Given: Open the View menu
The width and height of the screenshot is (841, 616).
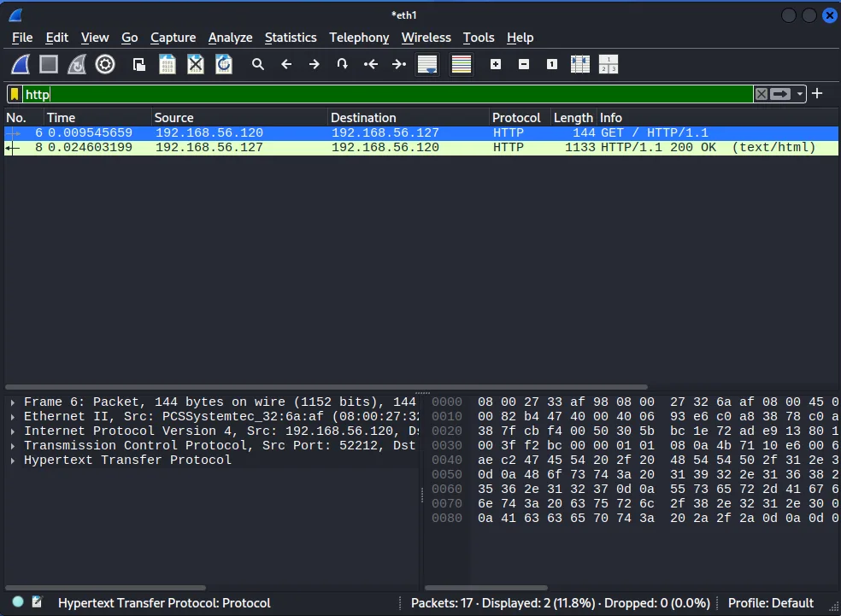Looking at the screenshot, I should [95, 38].
